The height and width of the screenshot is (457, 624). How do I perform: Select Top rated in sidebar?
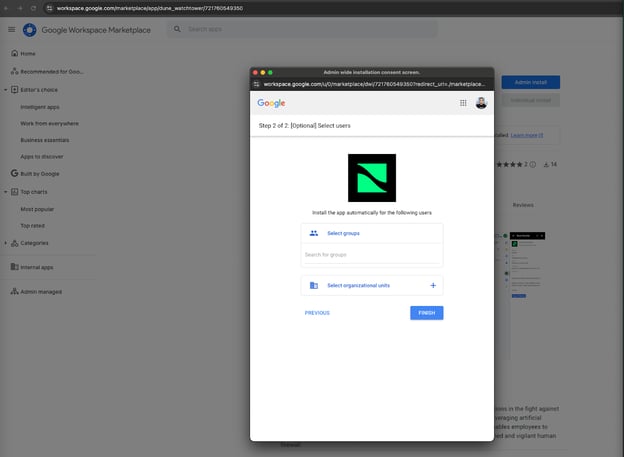[x=33, y=226]
